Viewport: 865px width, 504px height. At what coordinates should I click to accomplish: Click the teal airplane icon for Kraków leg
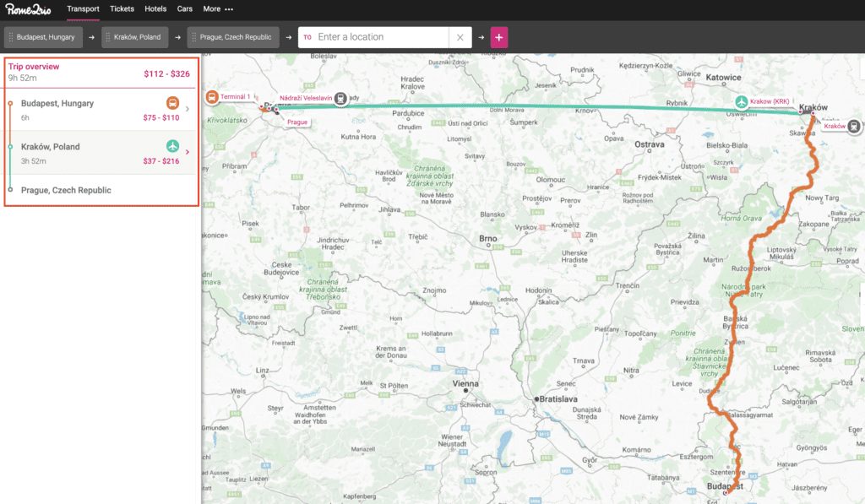172,147
